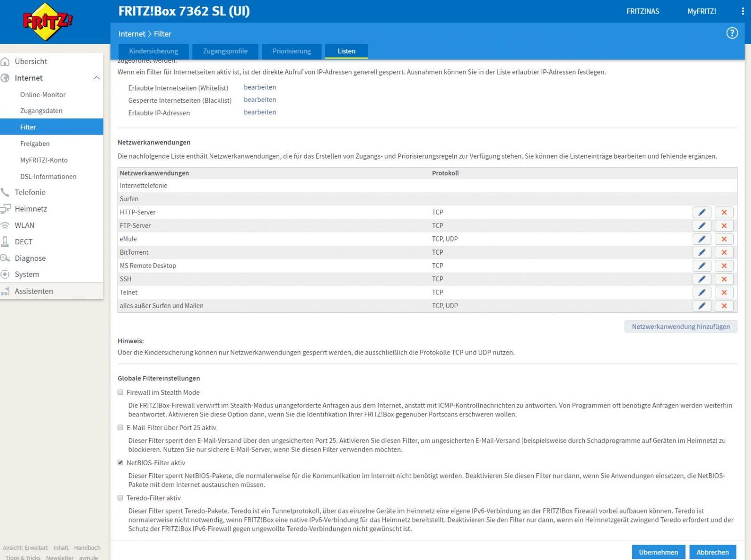751x560 pixels.
Task: Open Tipps & Tricks footer link
Action: pos(23,557)
